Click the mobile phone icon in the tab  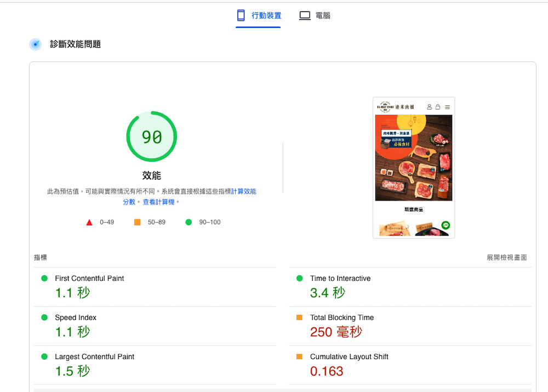tap(241, 15)
